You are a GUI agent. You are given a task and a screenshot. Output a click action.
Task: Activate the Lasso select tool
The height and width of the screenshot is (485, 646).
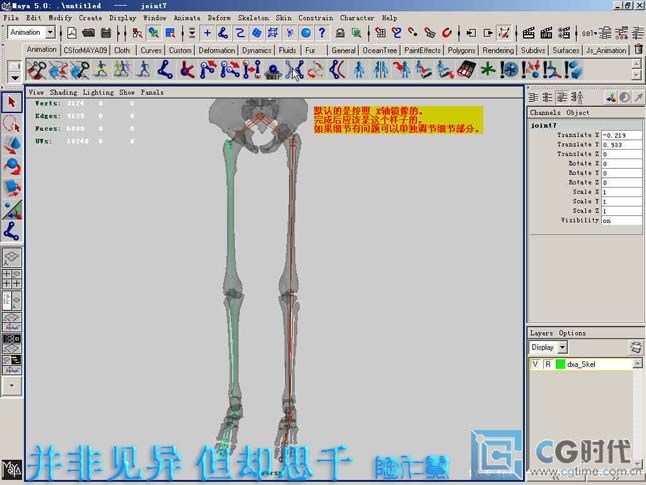12,124
